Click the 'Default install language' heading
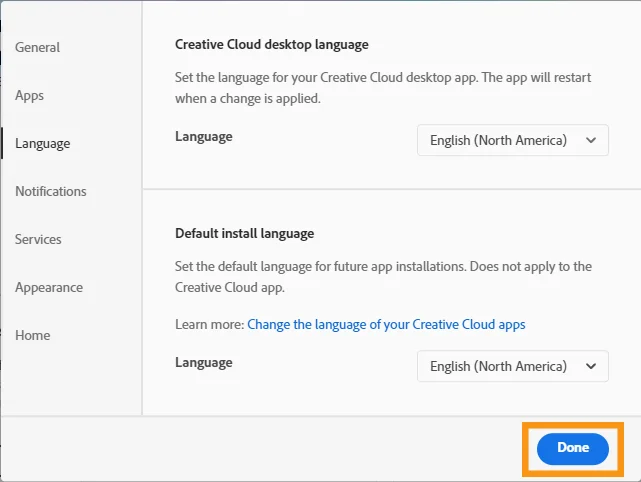 pyautogui.click(x=244, y=233)
